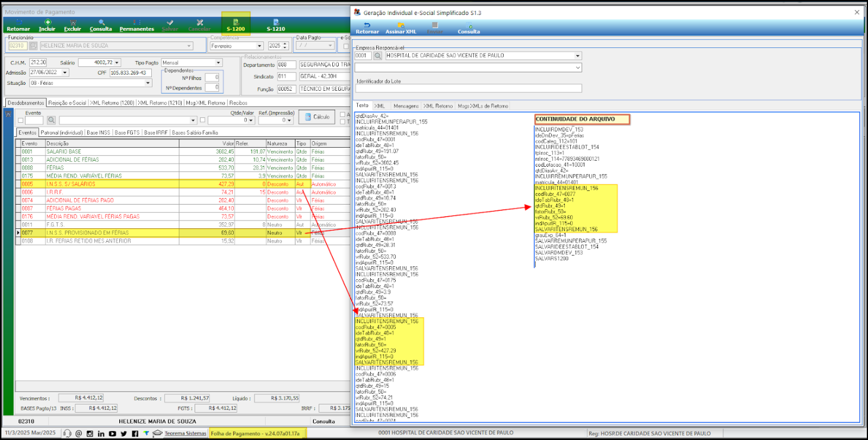Screen dimensions: 868x440
Task: Open the Facebook icon in status bar
Action: click(x=135, y=433)
